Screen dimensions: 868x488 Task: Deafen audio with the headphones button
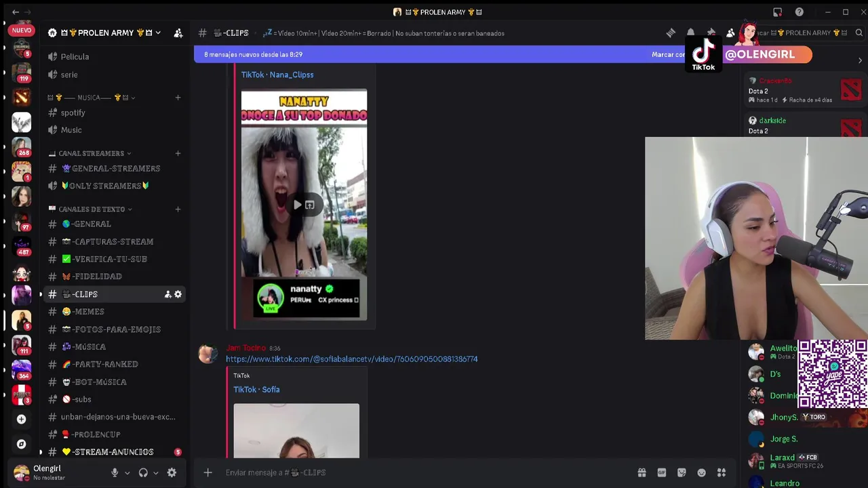[x=143, y=472]
